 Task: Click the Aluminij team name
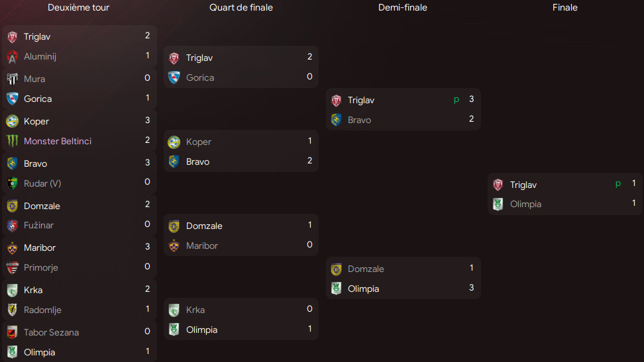[40, 57]
